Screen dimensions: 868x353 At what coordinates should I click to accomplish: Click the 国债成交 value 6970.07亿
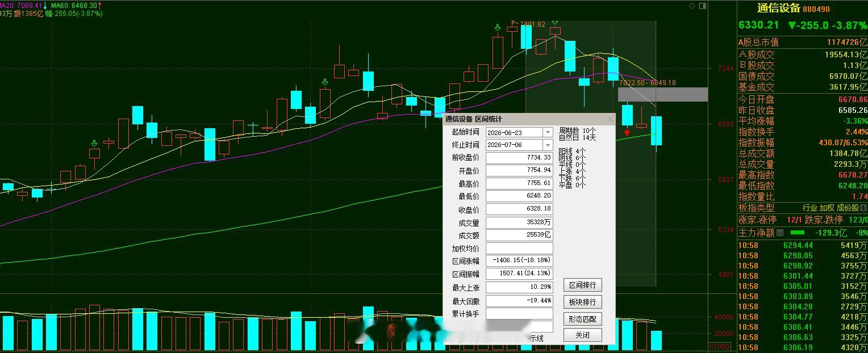[x=848, y=76]
